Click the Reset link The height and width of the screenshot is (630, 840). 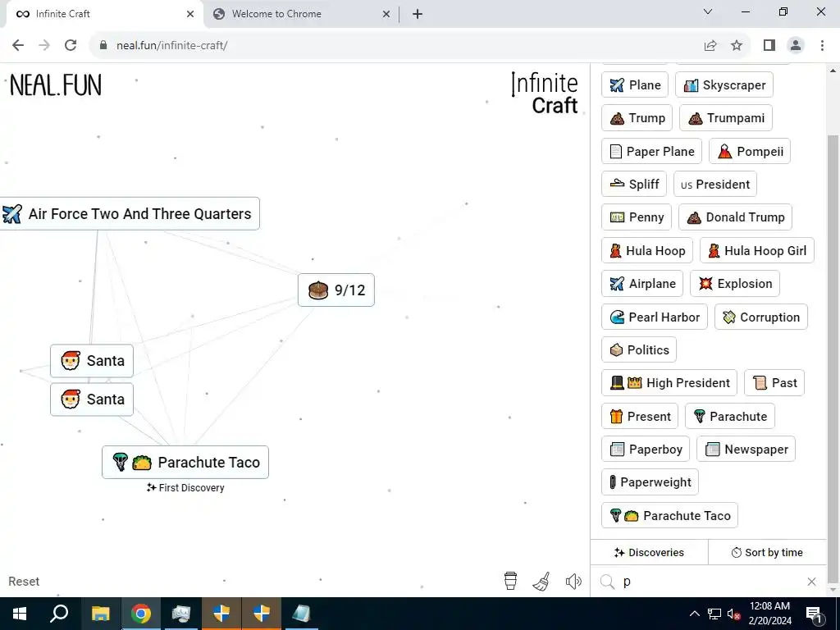(24, 582)
